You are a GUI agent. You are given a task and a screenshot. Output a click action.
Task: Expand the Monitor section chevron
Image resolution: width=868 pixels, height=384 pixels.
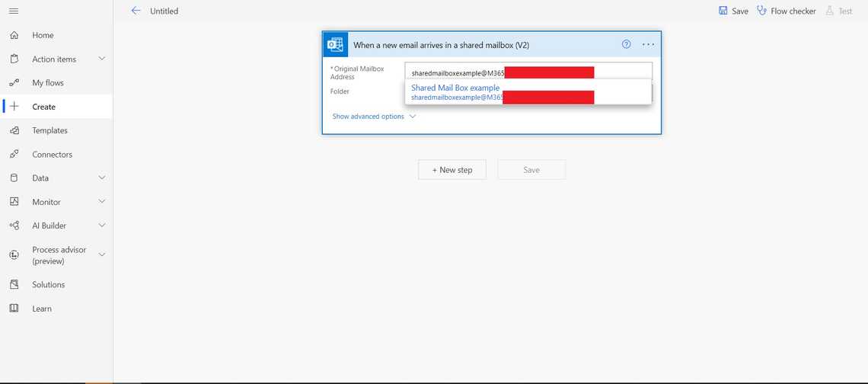[x=102, y=201]
